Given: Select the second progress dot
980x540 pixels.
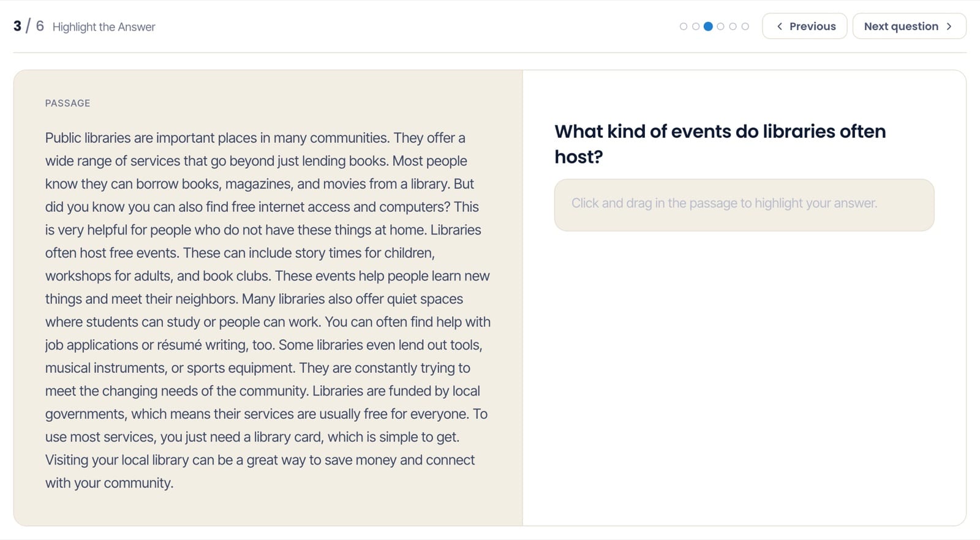Looking at the screenshot, I should [696, 26].
